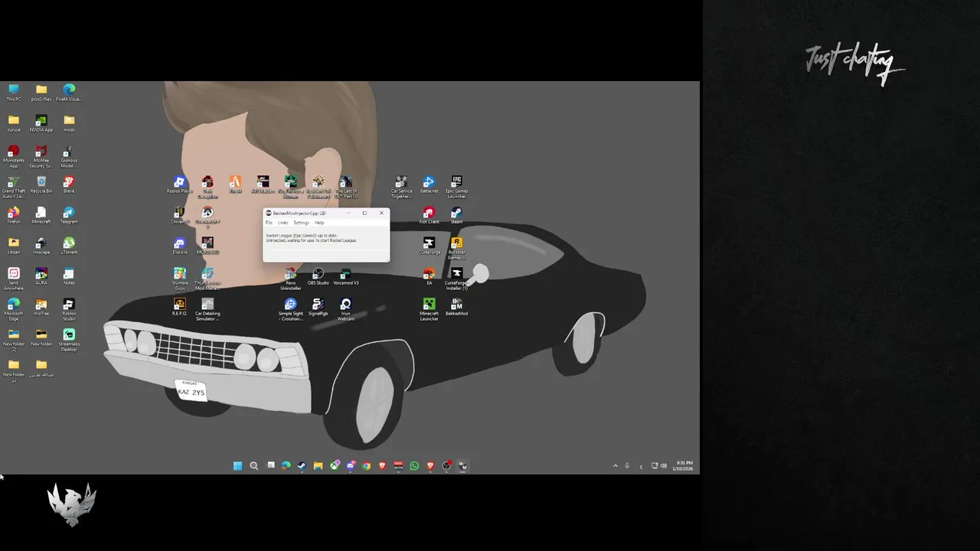980x551 pixels.
Task: Open the Help menu in BakkesModInjector
Action: pos(319,223)
